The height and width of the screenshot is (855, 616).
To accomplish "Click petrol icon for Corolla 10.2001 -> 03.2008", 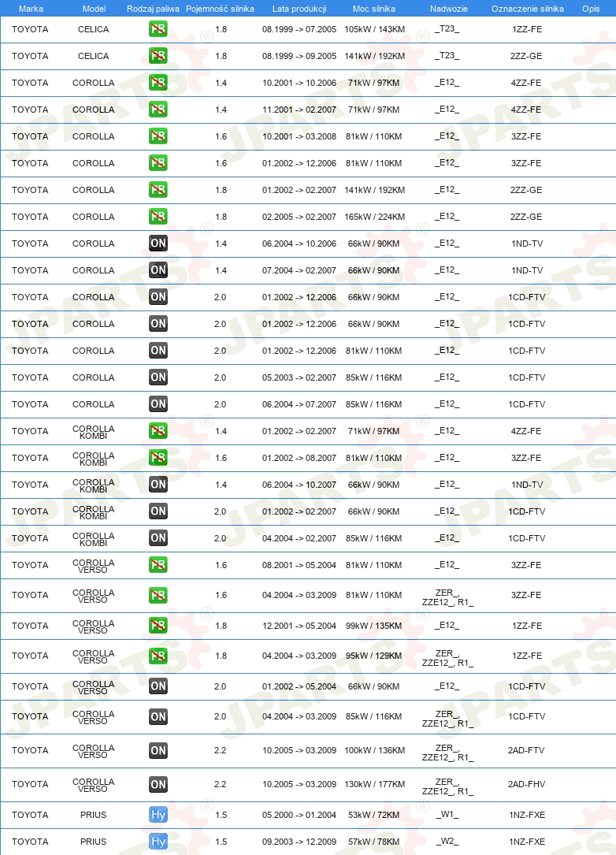I will 158,136.
